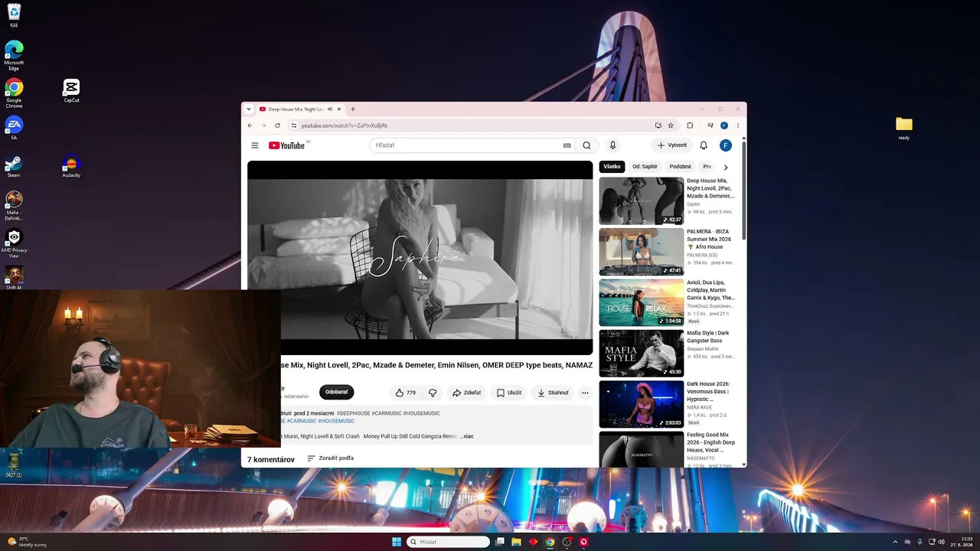
Task: Dislike the video with thumbs down
Action: click(x=433, y=393)
